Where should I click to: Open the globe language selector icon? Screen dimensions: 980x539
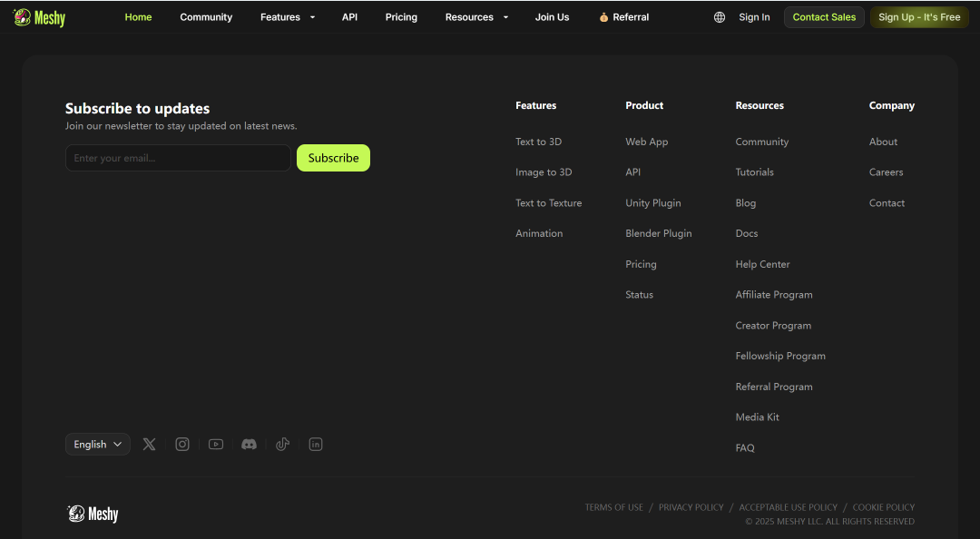click(x=720, y=17)
